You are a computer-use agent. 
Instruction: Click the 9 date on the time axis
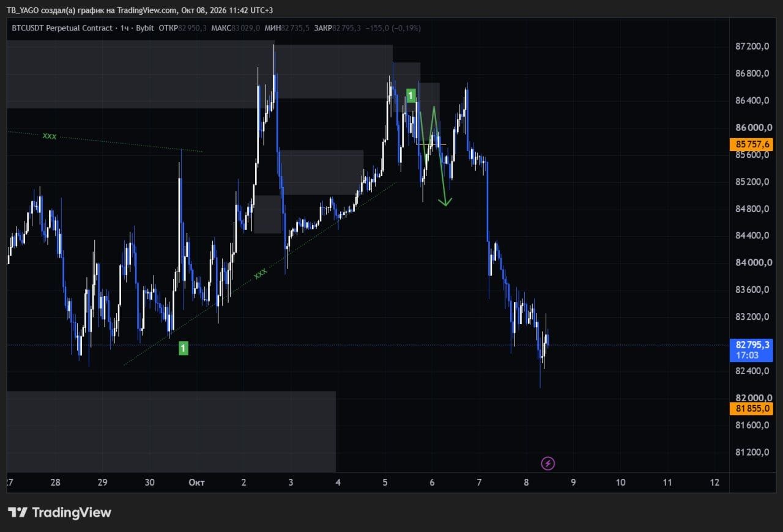coord(573,482)
